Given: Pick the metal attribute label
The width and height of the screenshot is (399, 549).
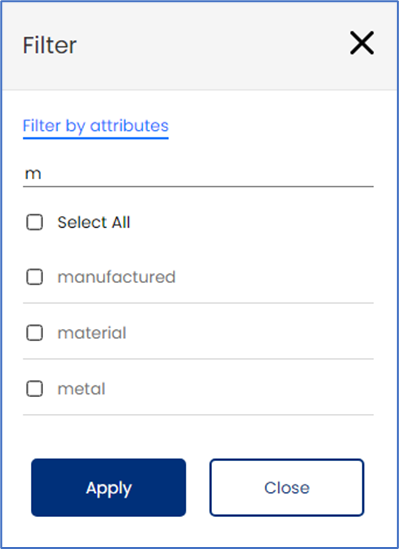Looking at the screenshot, I should [81, 389].
